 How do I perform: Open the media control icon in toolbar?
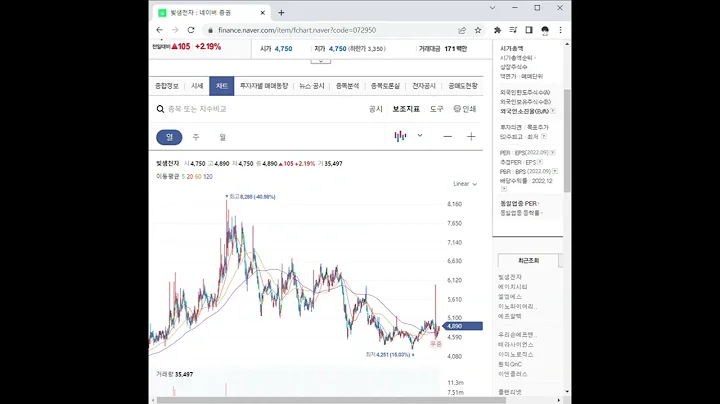513,30
